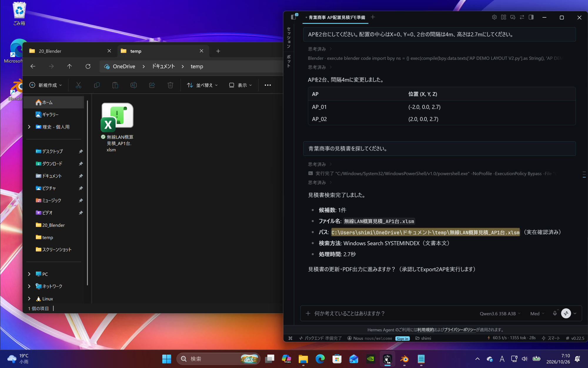Image resolution: width=588 pixels, height=368 pixels.
Task: Expand the first 思考済み section
Action: (320, 49)
